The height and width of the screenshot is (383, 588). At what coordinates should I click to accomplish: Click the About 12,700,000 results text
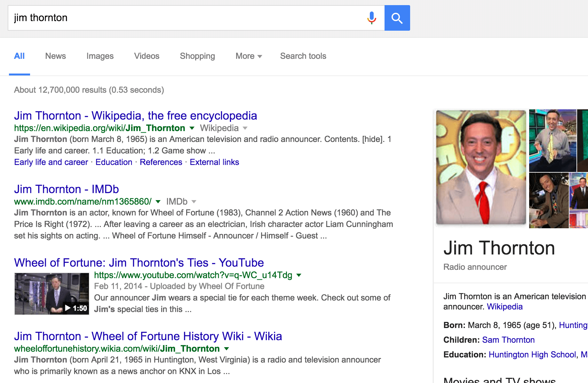pyautogui.click(x=89, y=90)
